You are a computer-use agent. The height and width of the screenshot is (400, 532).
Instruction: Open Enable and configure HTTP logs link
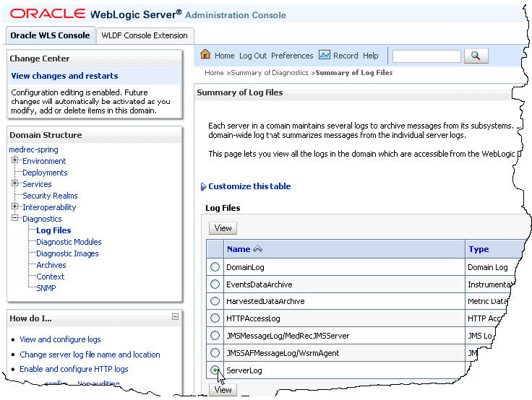coord(74,369)
